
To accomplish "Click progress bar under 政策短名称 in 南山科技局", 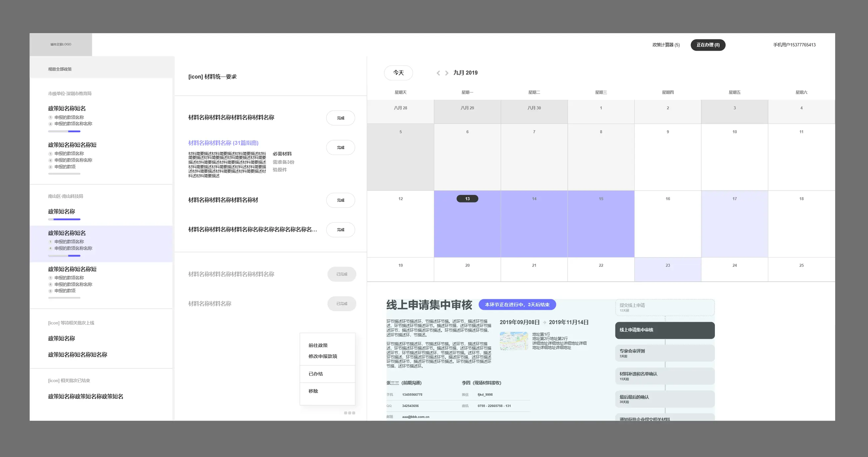I will click(64, 219).
